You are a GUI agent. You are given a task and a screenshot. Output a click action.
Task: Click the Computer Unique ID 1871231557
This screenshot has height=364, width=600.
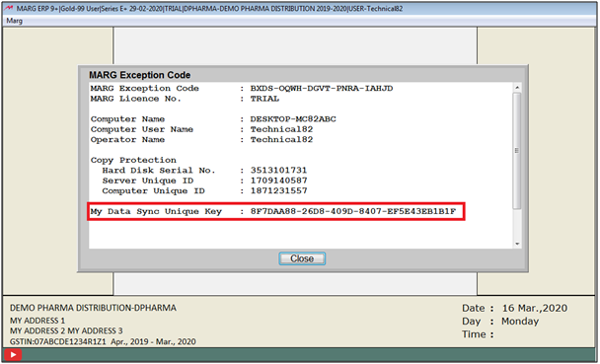[278, 191]
